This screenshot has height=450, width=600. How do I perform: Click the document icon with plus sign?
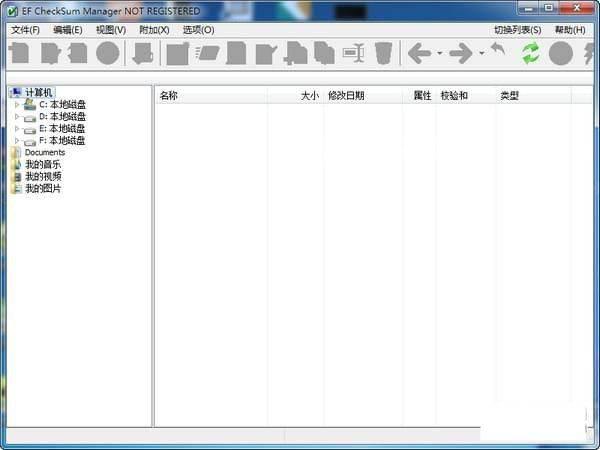tap(295, 53)
